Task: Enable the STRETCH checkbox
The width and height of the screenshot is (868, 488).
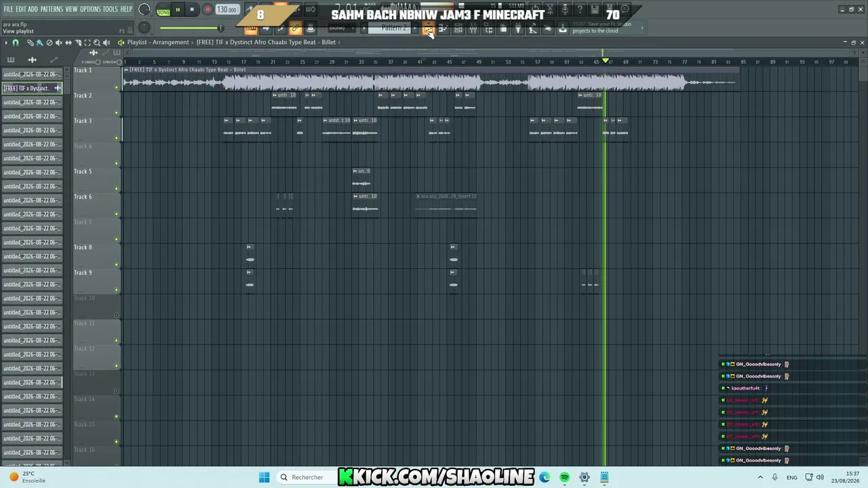Action: point(118,62)
